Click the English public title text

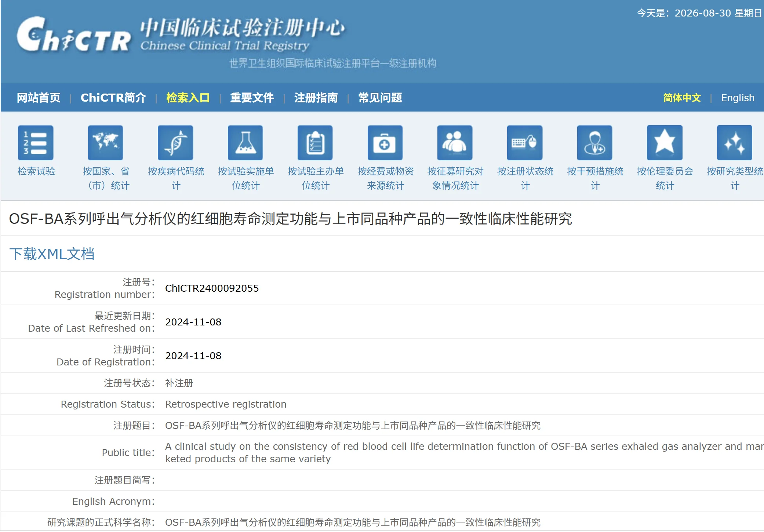[464, 453]
